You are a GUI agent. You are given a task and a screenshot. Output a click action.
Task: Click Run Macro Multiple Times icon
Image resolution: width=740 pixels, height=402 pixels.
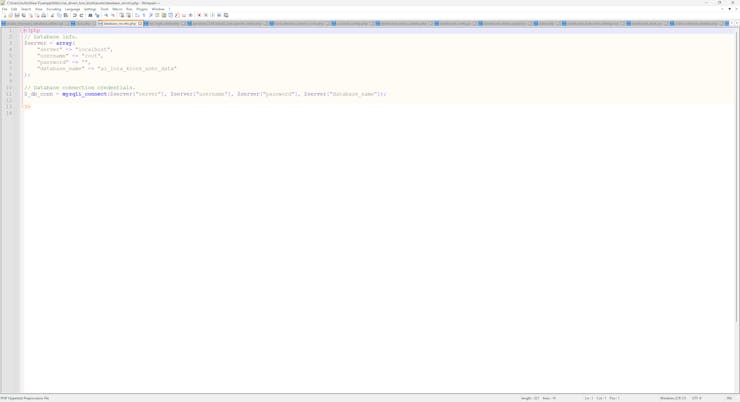pyautogui.click(x=219, y=15)
